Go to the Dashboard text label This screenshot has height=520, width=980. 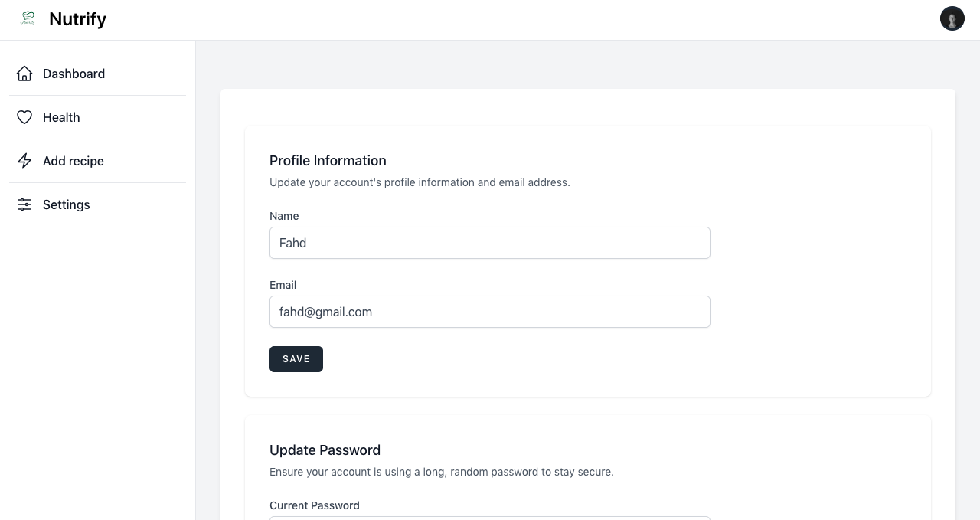[x=73, y=74]
